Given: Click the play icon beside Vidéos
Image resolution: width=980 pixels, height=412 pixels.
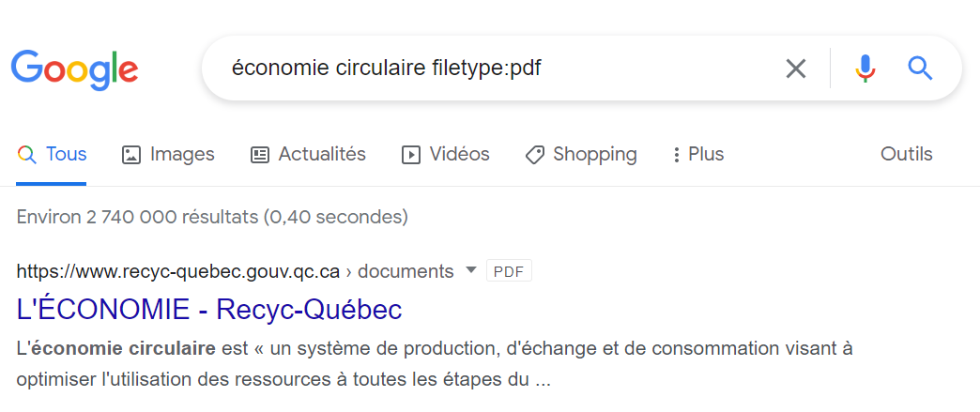Looking at the screenshot, I should (x=410, y=155).
